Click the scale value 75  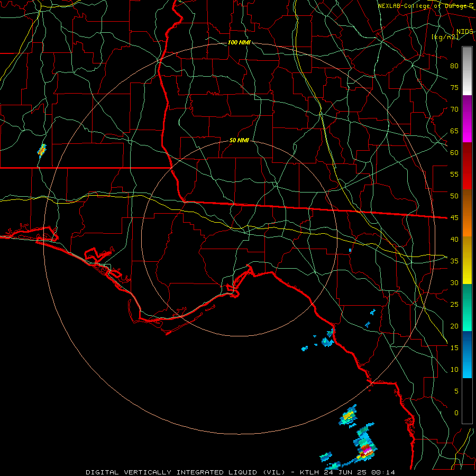pyautogui.click(x=454, y=87)
